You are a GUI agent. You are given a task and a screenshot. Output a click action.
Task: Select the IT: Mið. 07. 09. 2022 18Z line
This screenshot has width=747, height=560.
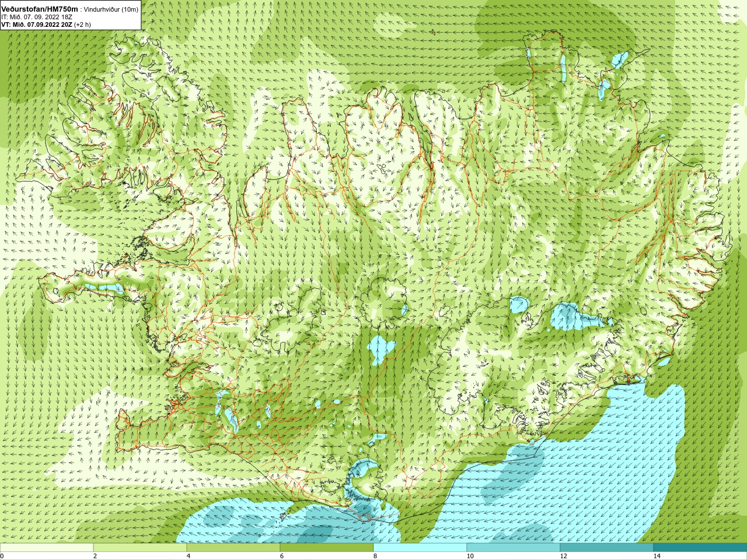click(x=37, y=17)
